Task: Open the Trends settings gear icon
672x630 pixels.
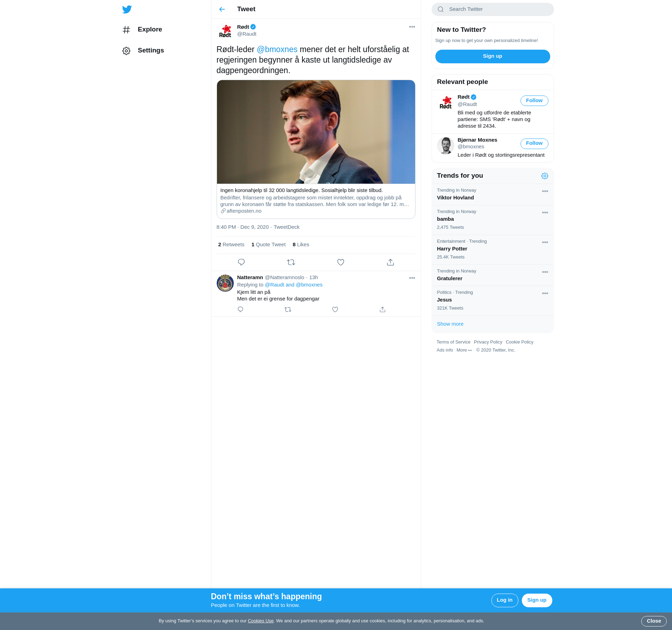Action: pyautogui.click(x=545, y=176)
